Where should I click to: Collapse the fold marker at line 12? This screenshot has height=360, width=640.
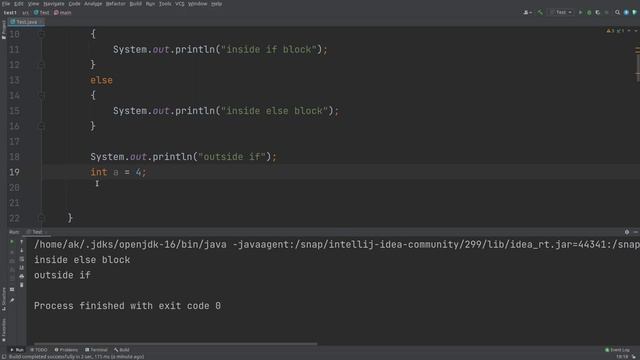(x=42, y=65)
